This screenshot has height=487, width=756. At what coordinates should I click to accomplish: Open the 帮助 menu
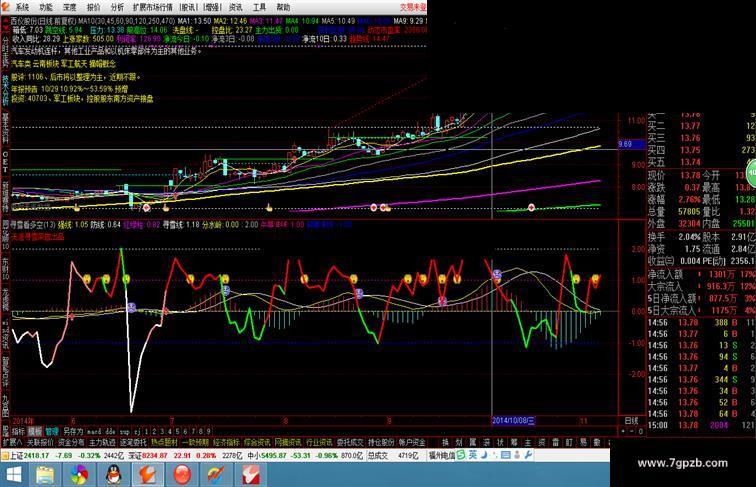(283, 7)
